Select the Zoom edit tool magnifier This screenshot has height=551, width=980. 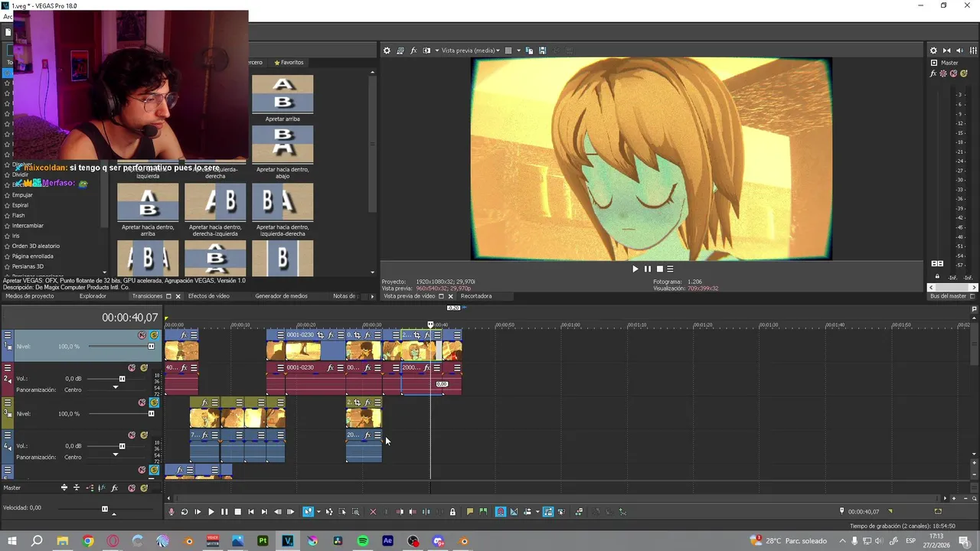point(355,512)
